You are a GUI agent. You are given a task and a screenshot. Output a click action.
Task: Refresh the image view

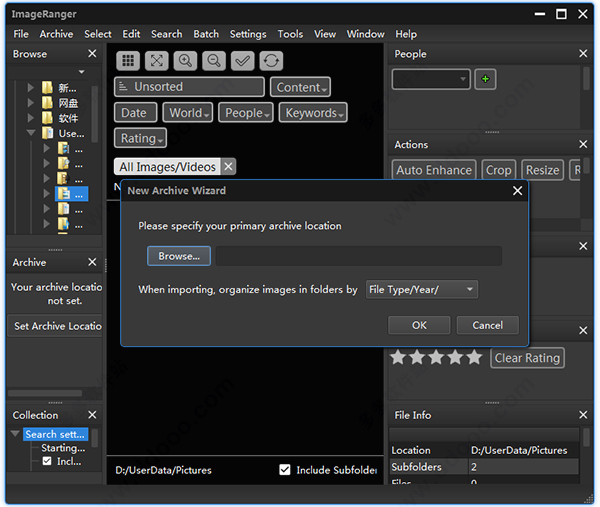coord(271,60)
